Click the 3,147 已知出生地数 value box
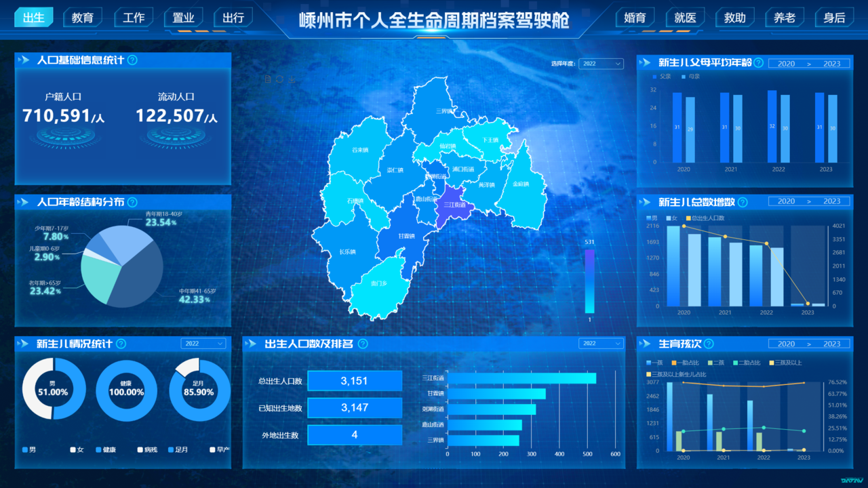Screen dimensions: 868x488 pos(355,407)
